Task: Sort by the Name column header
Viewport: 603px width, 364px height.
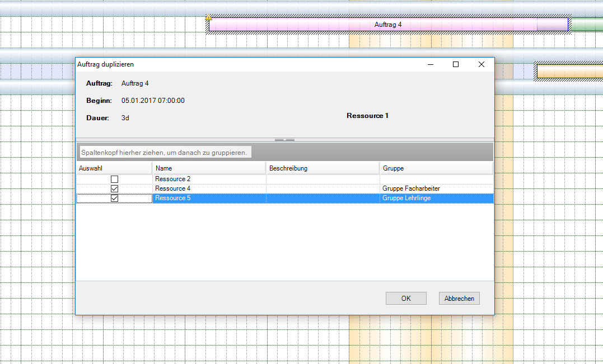Action: 208,168
